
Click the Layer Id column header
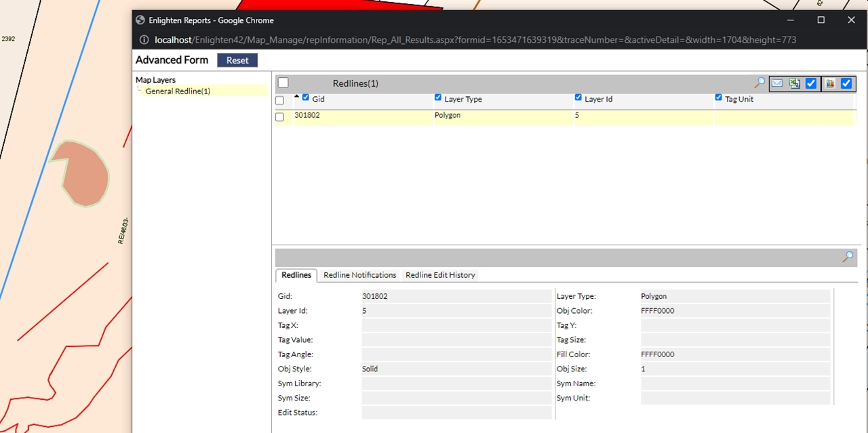[598, 99]
